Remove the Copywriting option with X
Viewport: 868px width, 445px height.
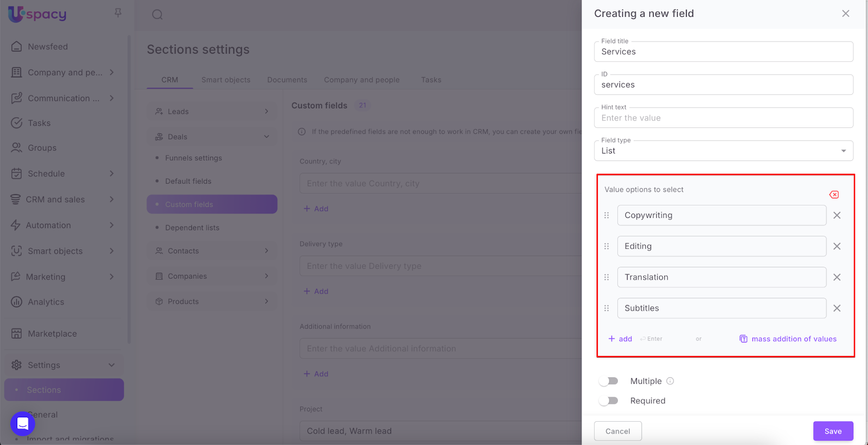(x=837, y=215)
